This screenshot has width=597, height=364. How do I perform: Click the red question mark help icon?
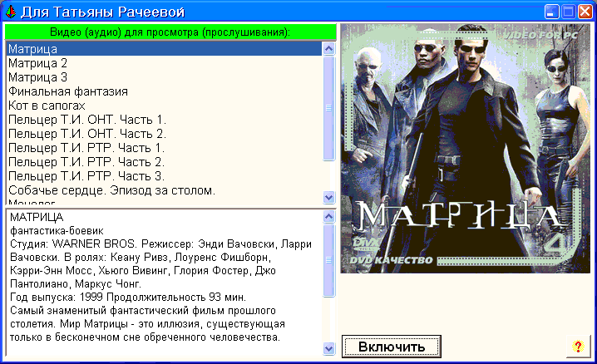click(578, 346)
